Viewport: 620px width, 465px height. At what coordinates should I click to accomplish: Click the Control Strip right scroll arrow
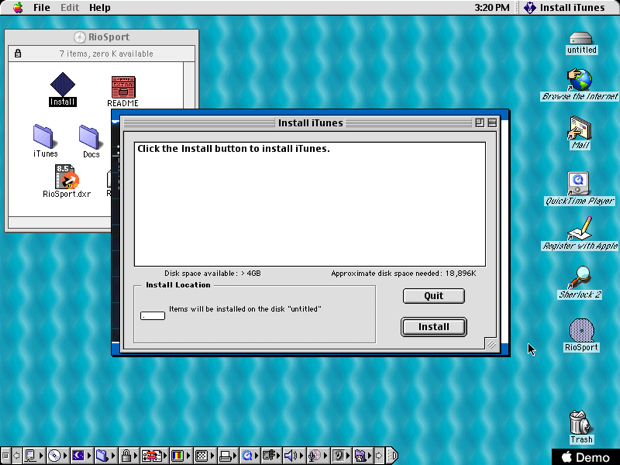click(379, 456)
